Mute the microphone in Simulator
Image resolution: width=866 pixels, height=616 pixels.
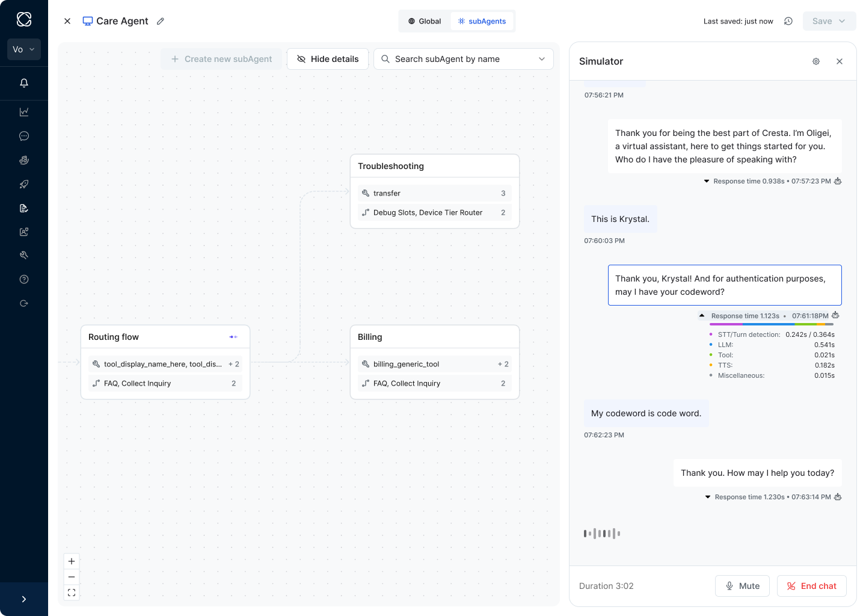click(x=742, y=586)
